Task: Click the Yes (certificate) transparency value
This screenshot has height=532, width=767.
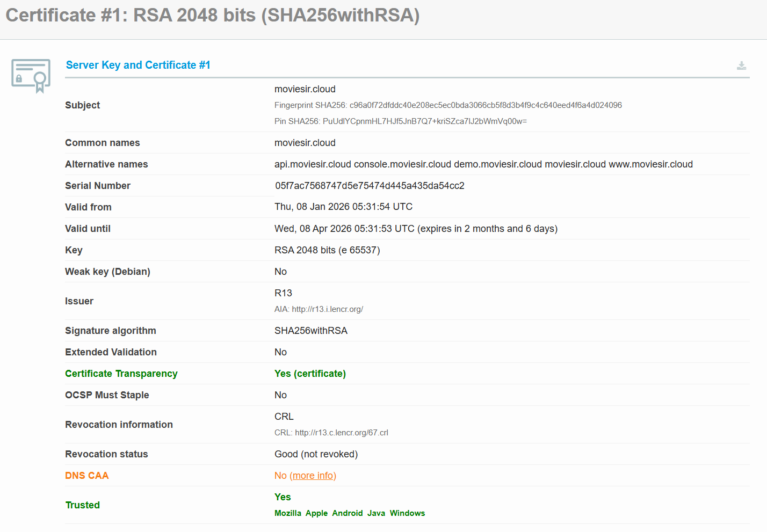Action: click(x=310, y=374)
